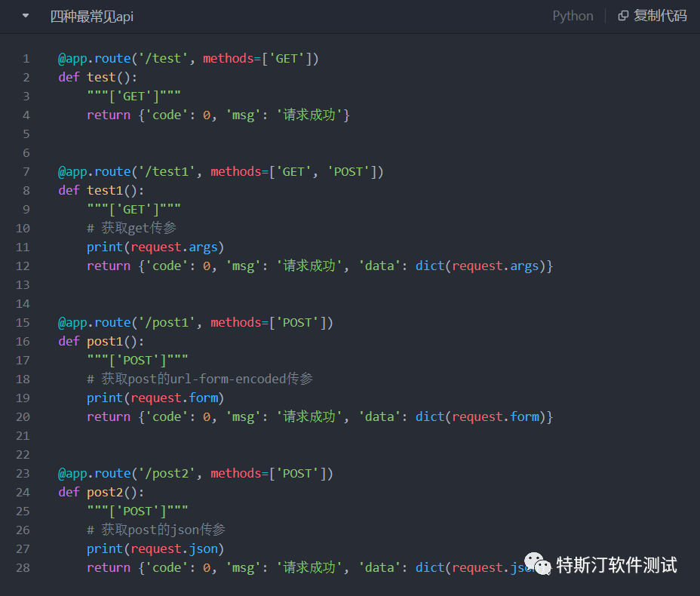
Task: Click comment '# 获取post的url-form-encoded传参'
Action: coord(200,379)
